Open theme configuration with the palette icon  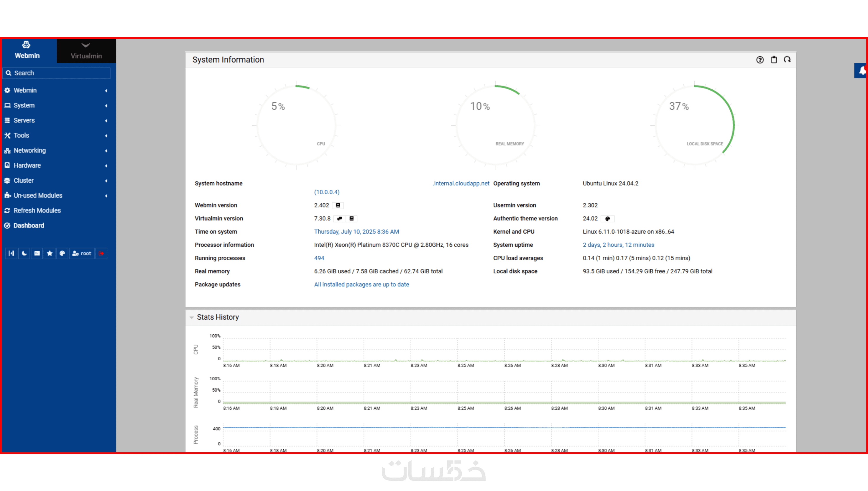pos(62,253)
